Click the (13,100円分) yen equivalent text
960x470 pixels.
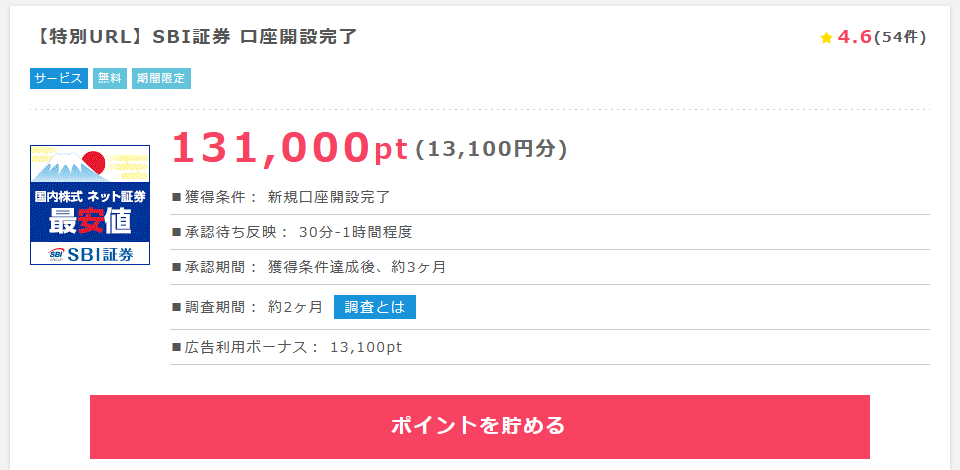click(x=492, y=149)
